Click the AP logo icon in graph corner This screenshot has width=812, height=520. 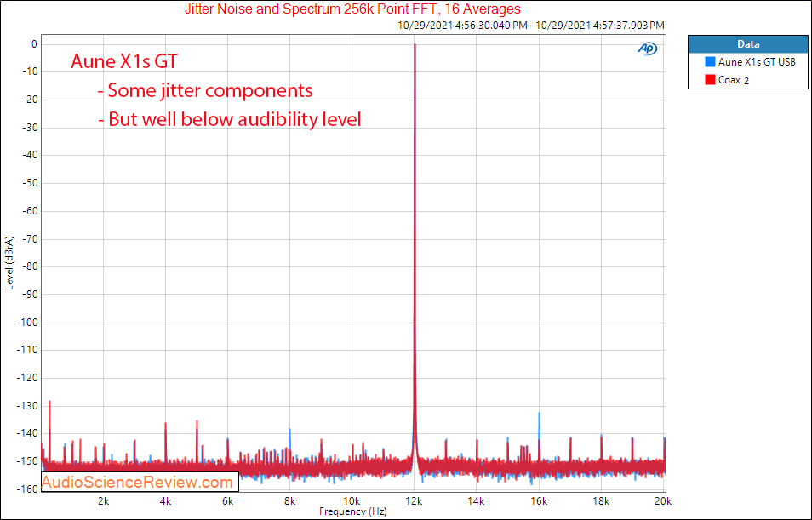(647, 49)
